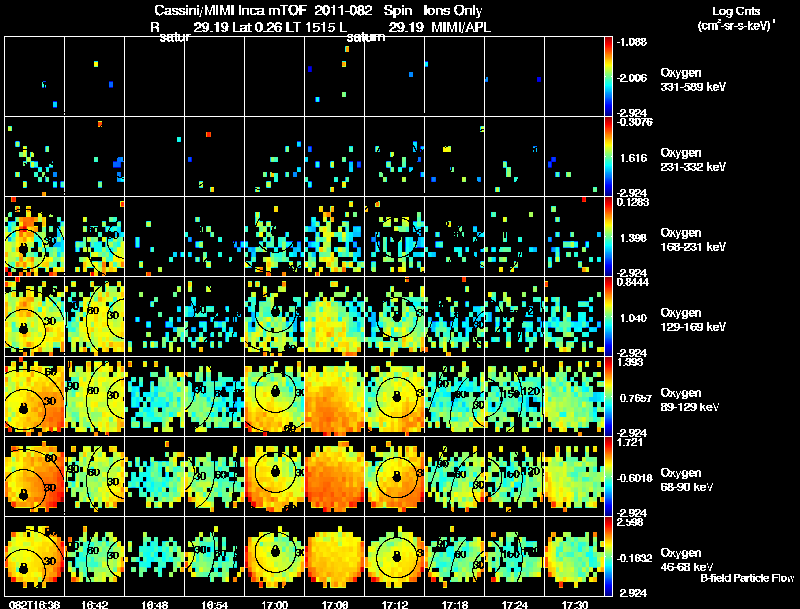Select the 17:06 panel in the 46-68 keV row
This screenshot has width=800, height=609.
point(335,556)
